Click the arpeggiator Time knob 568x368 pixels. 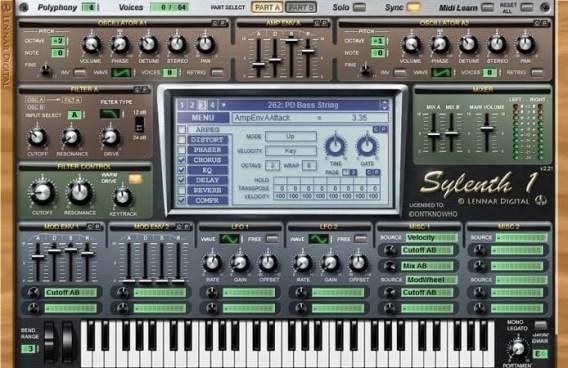(335, 146)
